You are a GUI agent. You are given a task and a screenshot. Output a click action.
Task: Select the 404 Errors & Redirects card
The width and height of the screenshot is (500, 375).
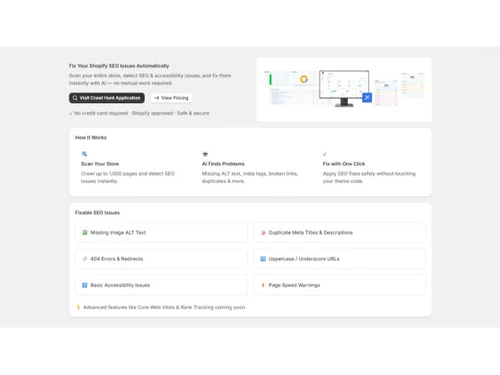pyautogui.click(x=161, y=259)
